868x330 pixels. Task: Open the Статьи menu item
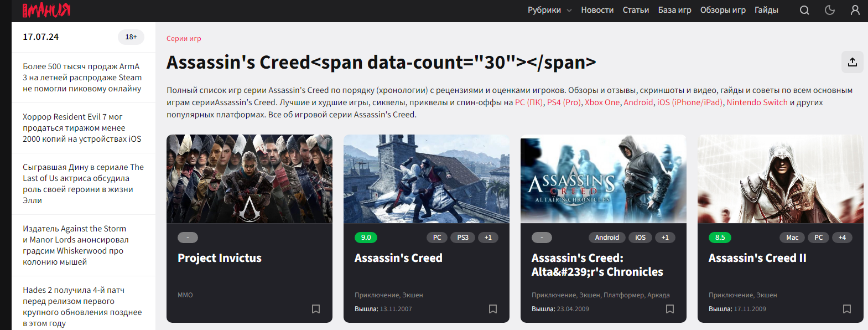(x=636, y=10)
